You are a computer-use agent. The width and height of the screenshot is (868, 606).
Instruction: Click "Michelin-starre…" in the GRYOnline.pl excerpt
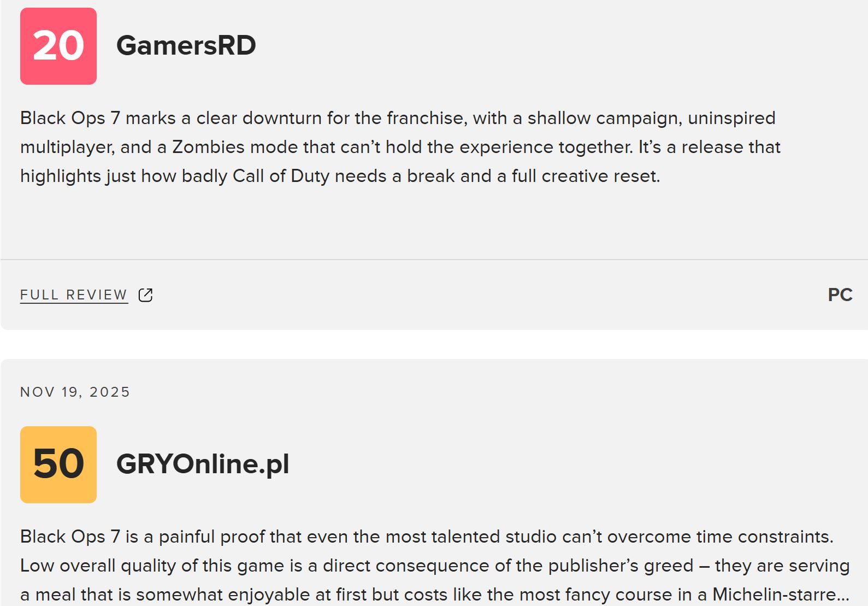pos(780,595)
